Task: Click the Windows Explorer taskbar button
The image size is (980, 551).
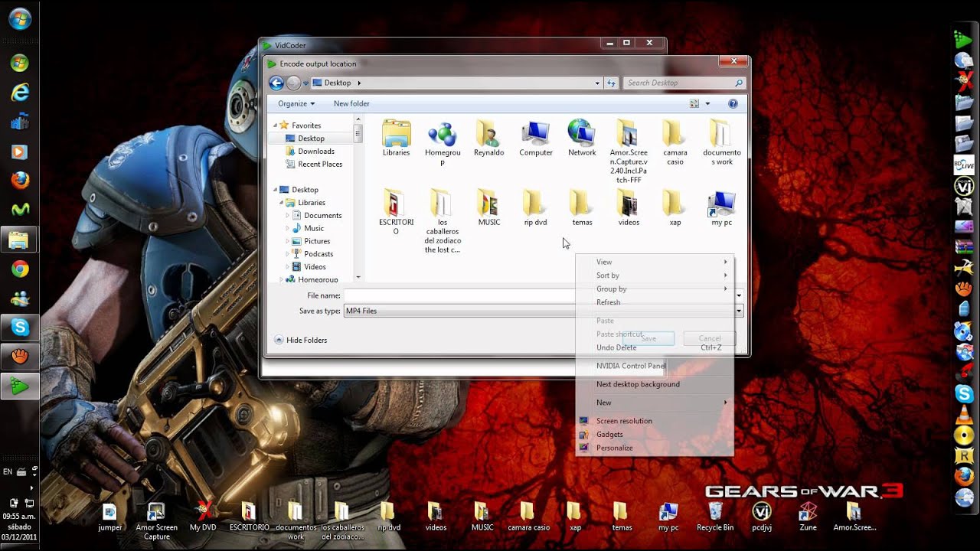Action: coord(19,240)
